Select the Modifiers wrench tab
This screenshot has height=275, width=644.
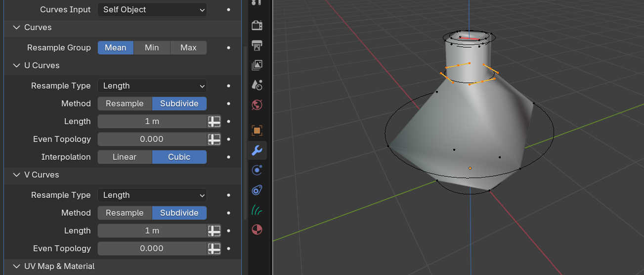(257, 150)
